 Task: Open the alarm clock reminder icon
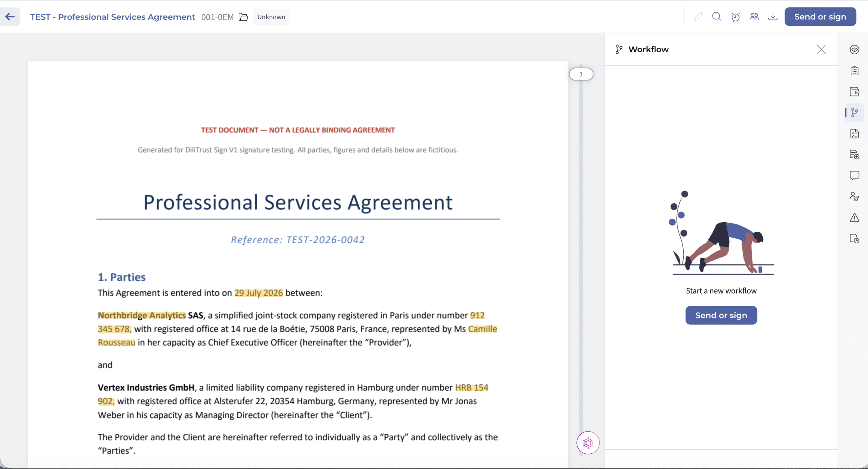pos(735,17)
